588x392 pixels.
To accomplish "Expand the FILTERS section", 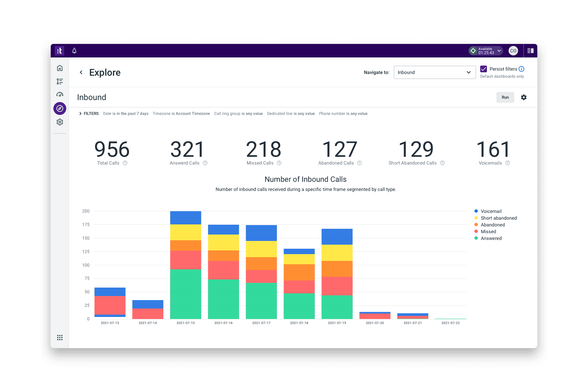I will click(x=89, y=114).
